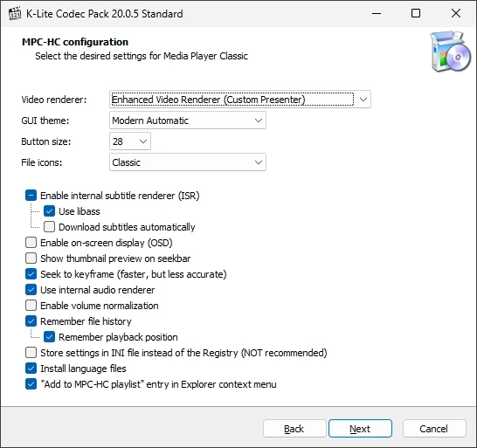Enable volume normalization checkbox
Screen dimensions: 477x448
click(31, 306)
